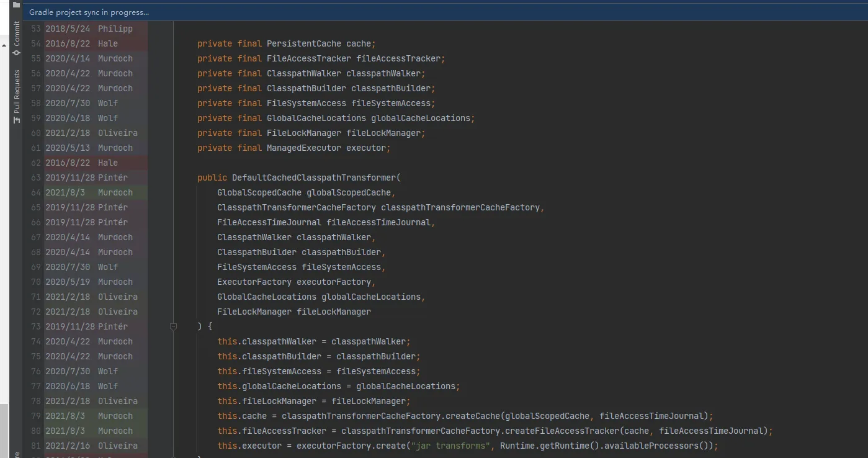Click the Pull Requests icon in sidebar
Image resolution: width=868 pixels, height=458 pixels.
(17, 119)
